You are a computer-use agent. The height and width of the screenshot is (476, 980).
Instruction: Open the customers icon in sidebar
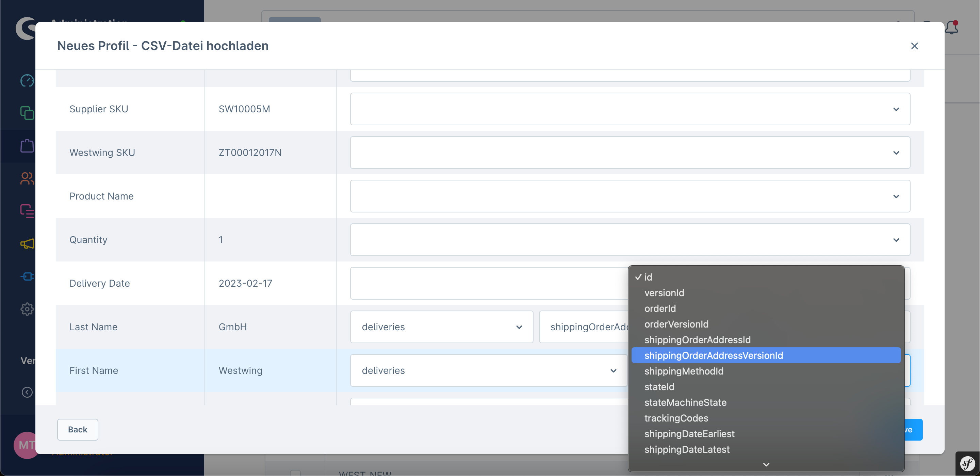tap(27, 178)
